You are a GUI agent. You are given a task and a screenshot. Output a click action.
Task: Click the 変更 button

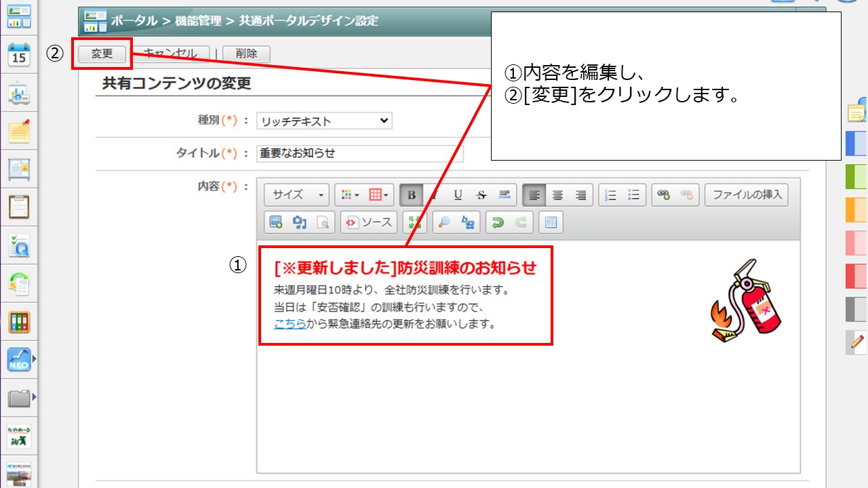point(102,54)
